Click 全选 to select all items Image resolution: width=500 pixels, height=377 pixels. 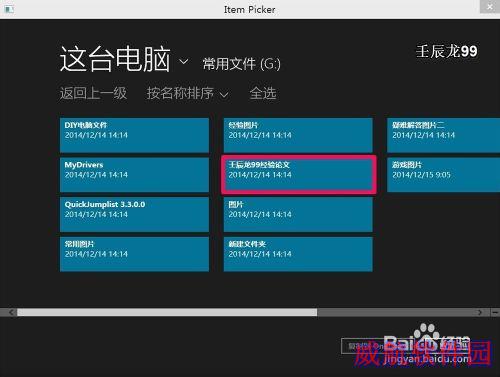[263, 93]
